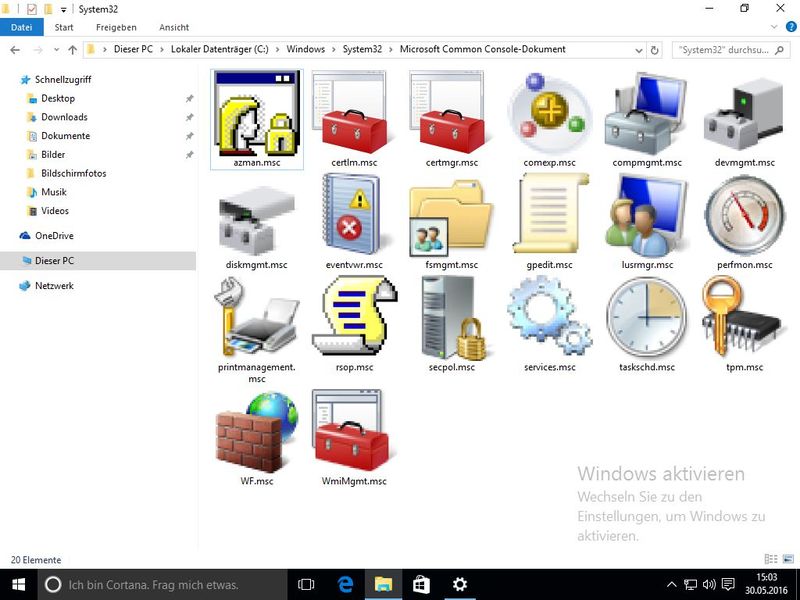Select Downloads in the Schnellzugriff list

(64, 117)
